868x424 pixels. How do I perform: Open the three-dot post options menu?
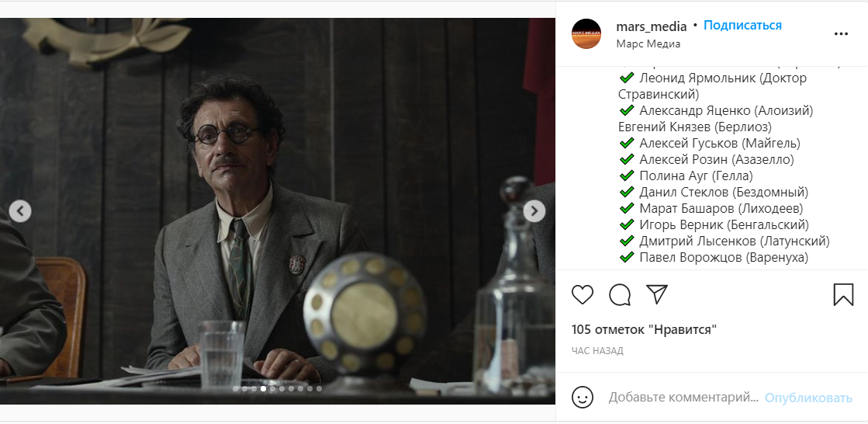click(x=841, y=34)
